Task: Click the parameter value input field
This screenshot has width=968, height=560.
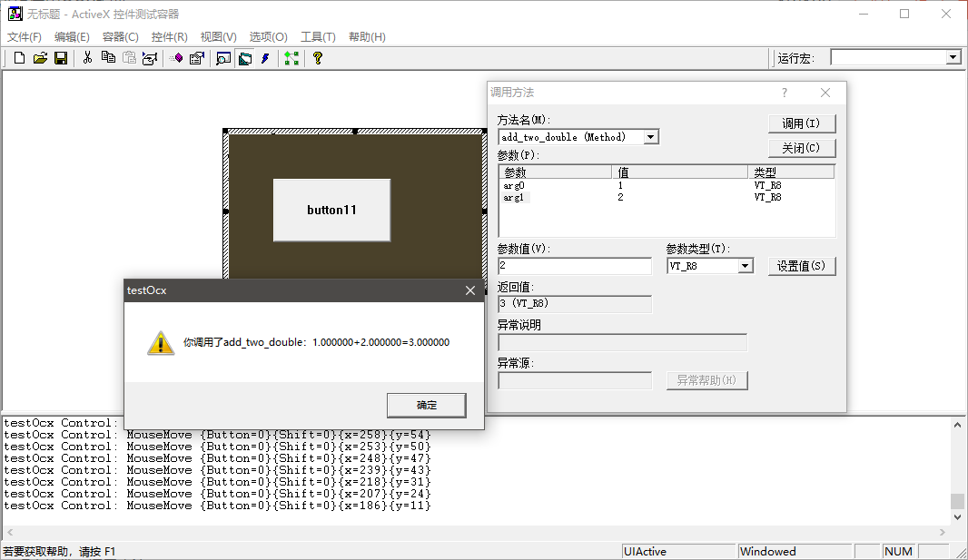Action: (x=574, y=266)
